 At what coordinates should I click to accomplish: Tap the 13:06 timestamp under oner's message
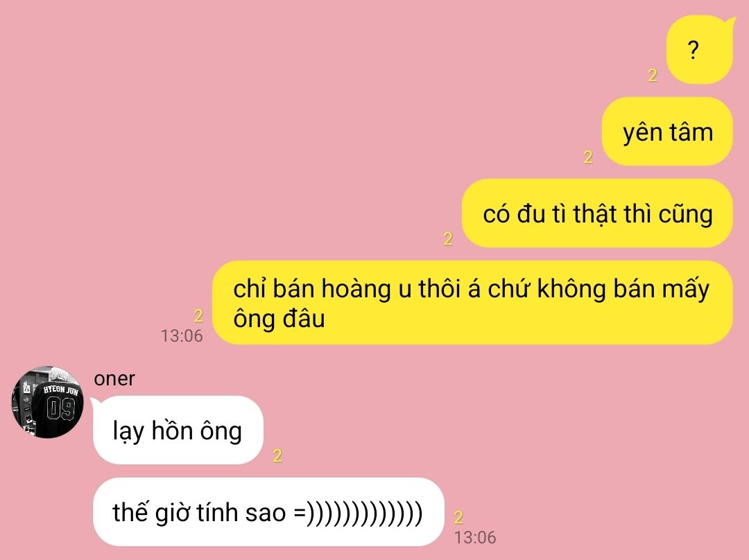pyautogui.click(x=475, y=537)
